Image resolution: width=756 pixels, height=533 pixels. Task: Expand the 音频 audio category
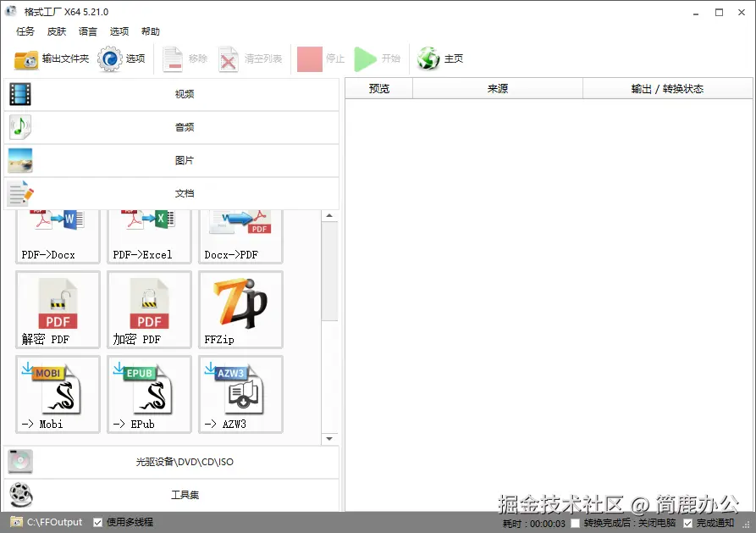click(172, 127)
